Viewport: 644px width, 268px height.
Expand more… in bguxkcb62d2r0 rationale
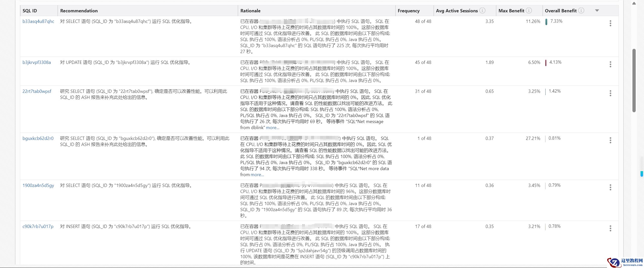pyautogui.click(x=257, y=175)
